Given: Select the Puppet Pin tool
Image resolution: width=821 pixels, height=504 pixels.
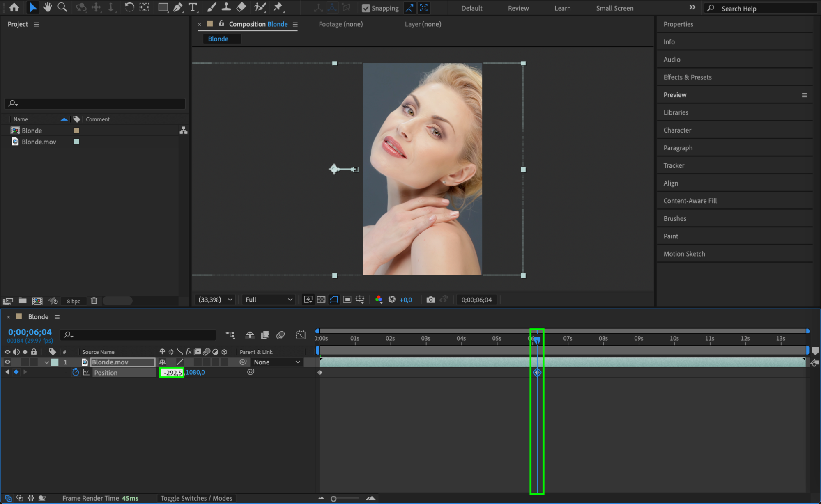Looking at the screenshot, I should 278,7.
